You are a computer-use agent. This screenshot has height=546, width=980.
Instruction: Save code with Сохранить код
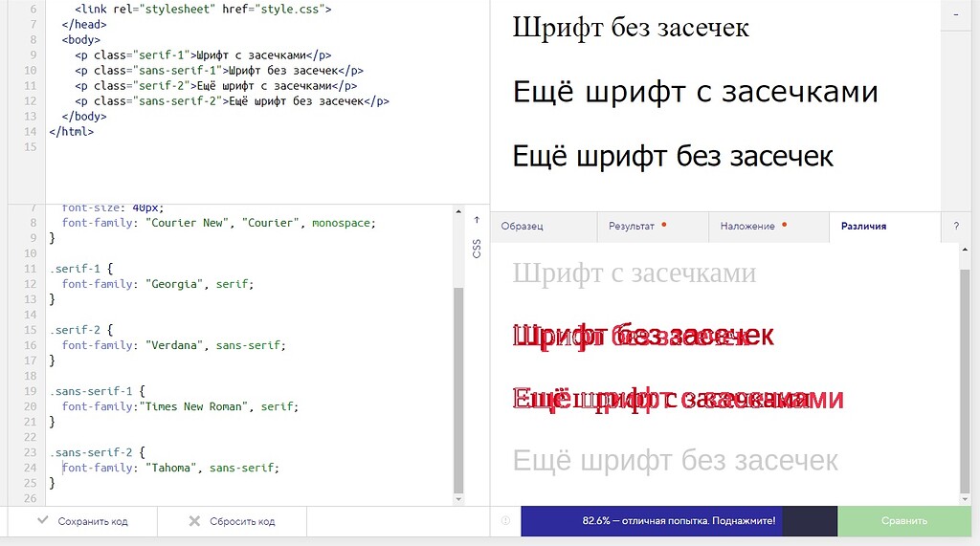(92, 521)
